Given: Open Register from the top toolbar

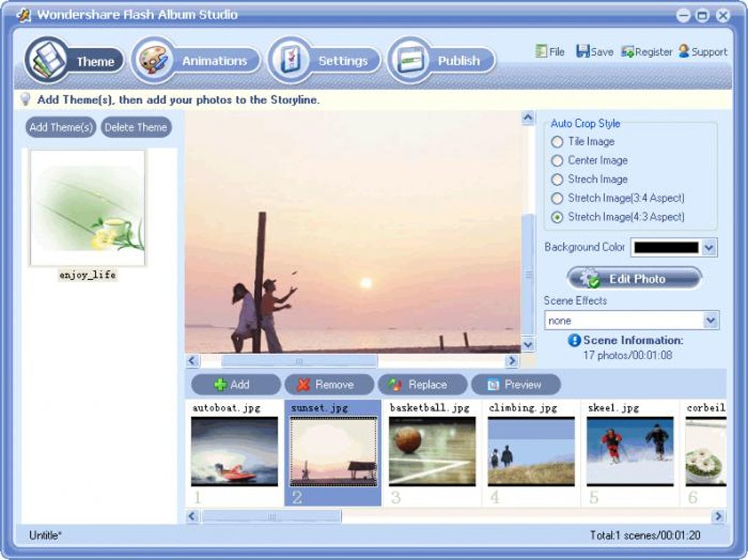Looking at the screenshot, I should pyautogui.click(x=646, y=51).
